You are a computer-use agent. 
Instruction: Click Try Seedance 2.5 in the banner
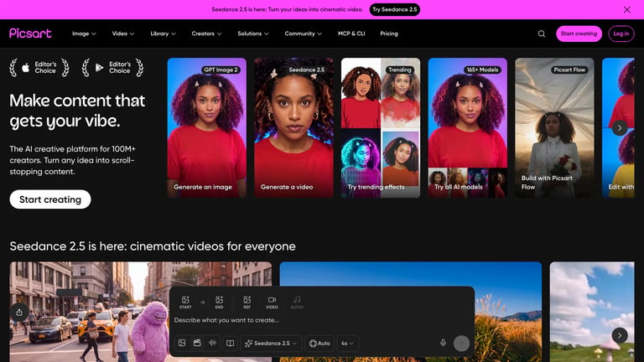coord(394,9)
